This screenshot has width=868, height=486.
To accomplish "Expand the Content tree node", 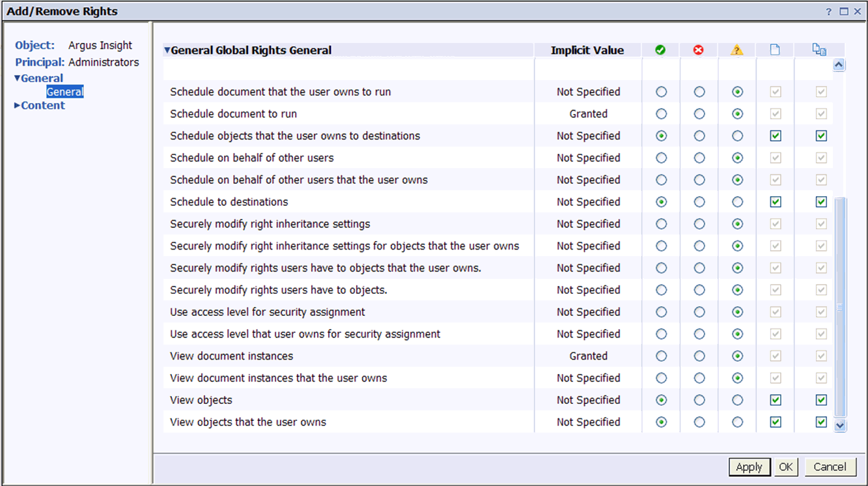I will pyautogui.click(x=18, y=106).
